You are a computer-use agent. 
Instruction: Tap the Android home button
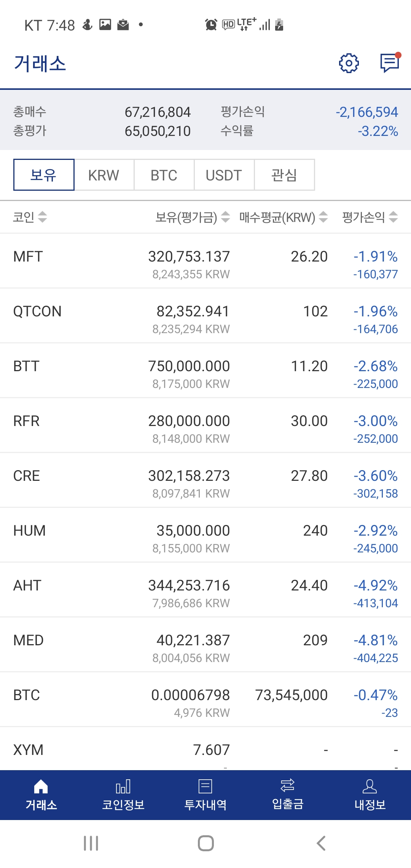(x=205, y=843)
